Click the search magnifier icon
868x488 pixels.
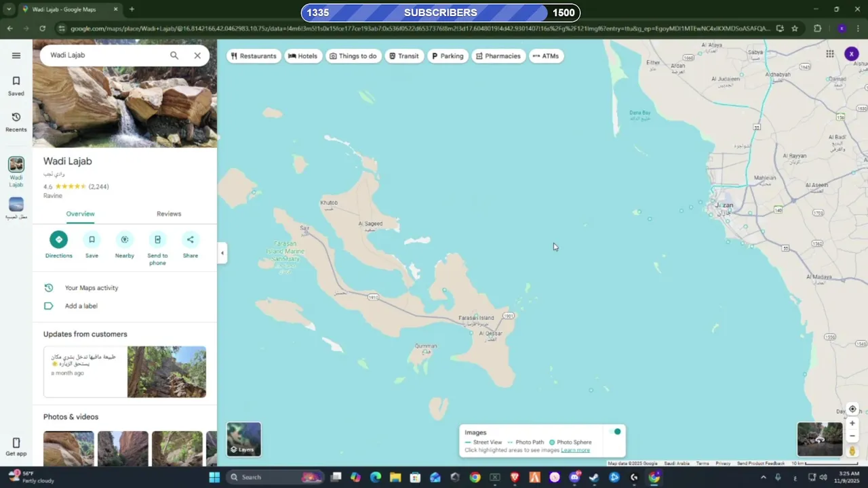(174, 56)
